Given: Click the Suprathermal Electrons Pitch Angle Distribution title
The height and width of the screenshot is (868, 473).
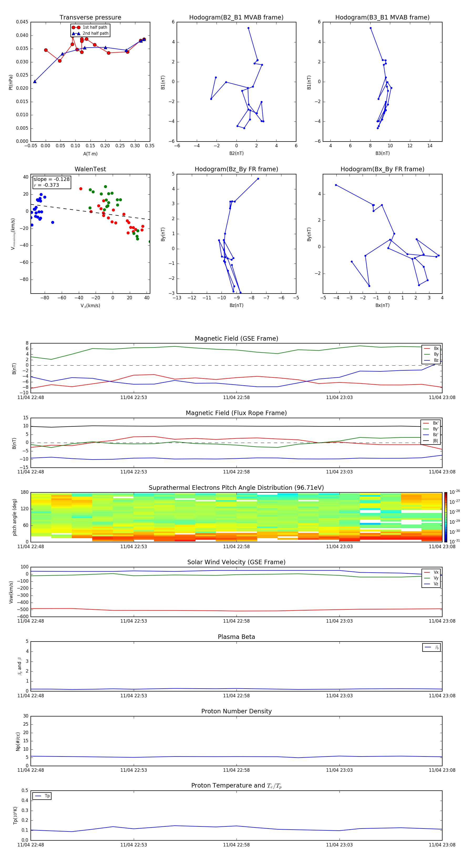Looking at the screenshot, I should [x=236, y=488].
